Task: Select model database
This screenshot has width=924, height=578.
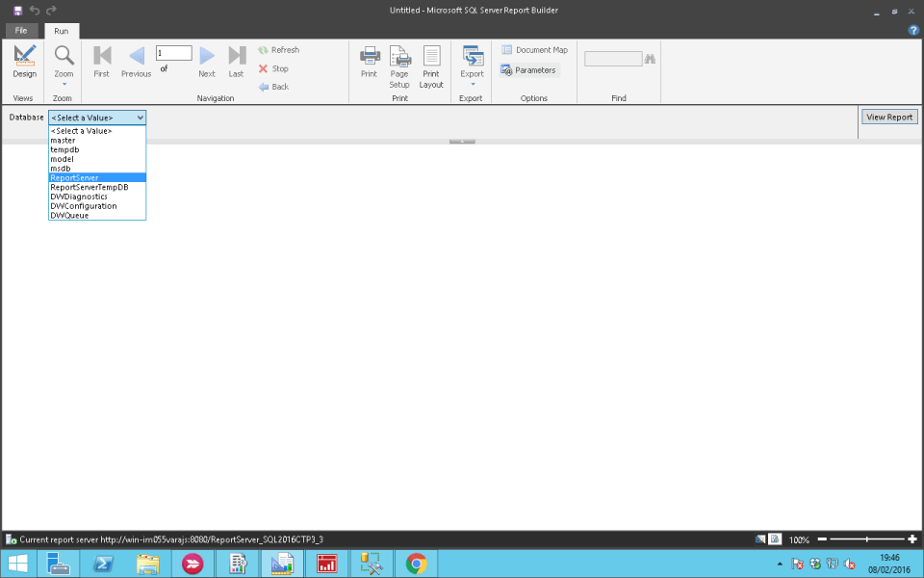Action: tap(97, 159)
